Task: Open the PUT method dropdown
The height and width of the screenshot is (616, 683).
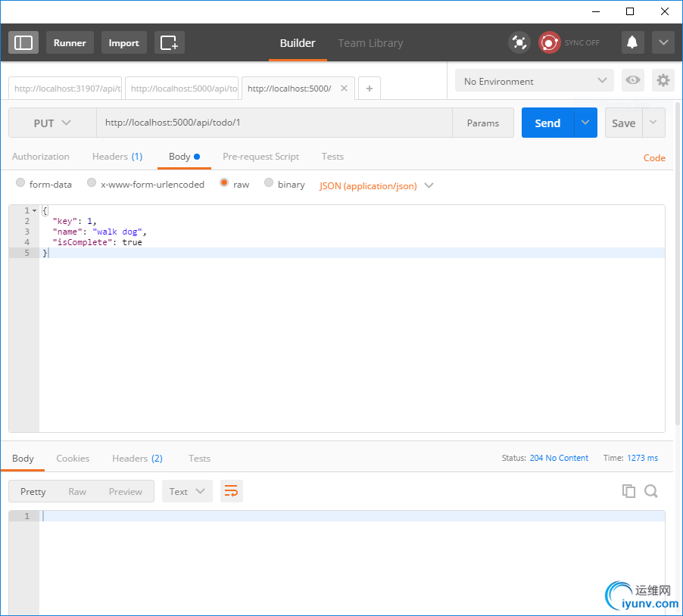Action: pos(53,123)
